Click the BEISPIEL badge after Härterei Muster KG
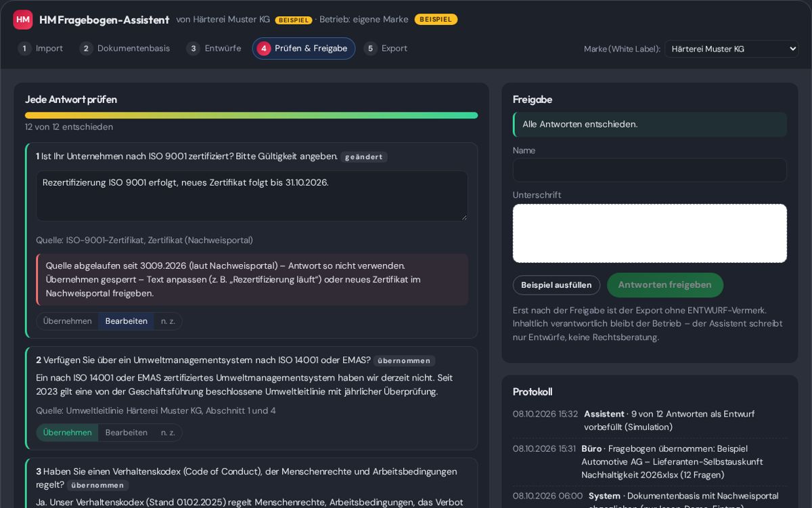Image resolution: width=812 pixels, height=508 pixels. tap(294, 20)
